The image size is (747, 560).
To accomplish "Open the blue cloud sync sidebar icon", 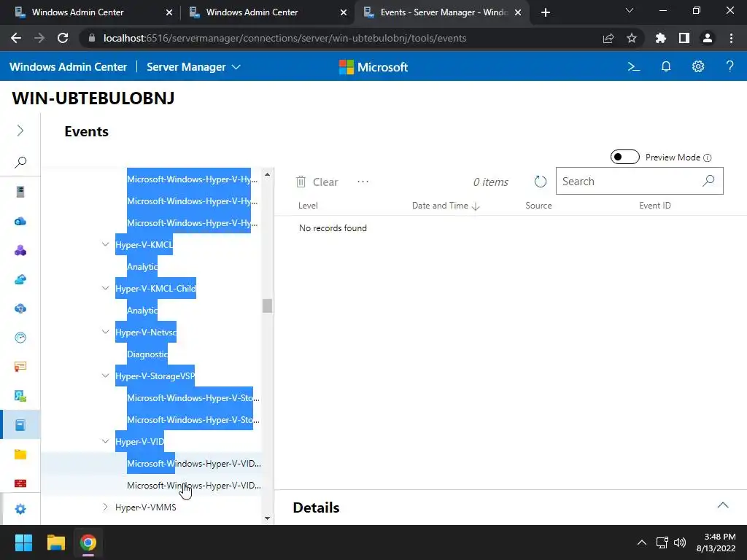I will (x=20, y=279).
